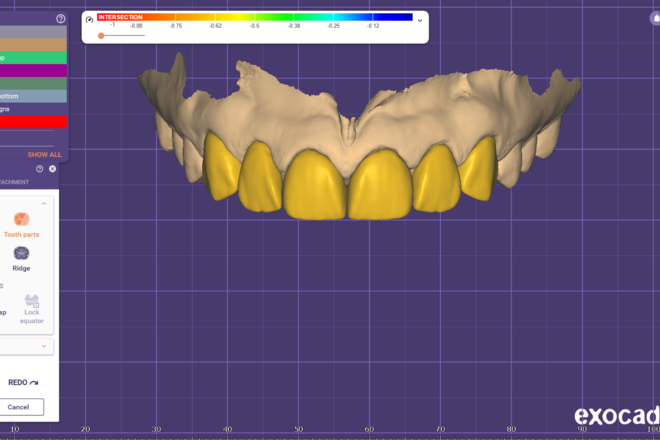This screenshot has width=660, height=440.
Task: Toggle the tan group visibility bar
Action: tap(33, 45)
